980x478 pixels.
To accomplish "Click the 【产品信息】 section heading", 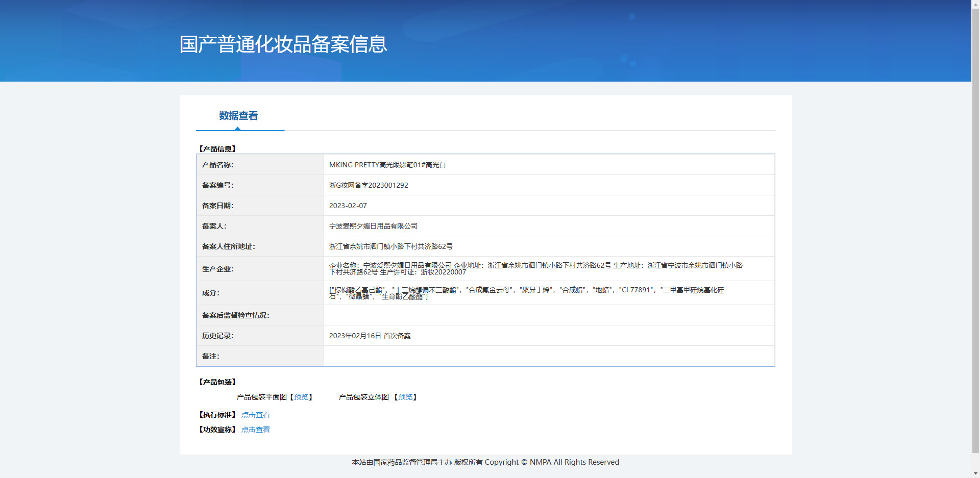I will [217, 149].
